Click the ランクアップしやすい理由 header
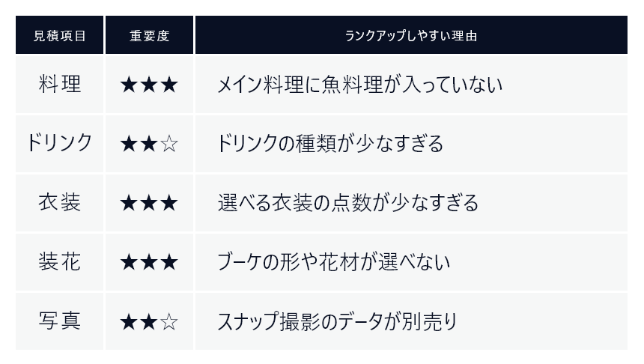The width and height of the screenshot is (644, 364). tap(411, 35)
